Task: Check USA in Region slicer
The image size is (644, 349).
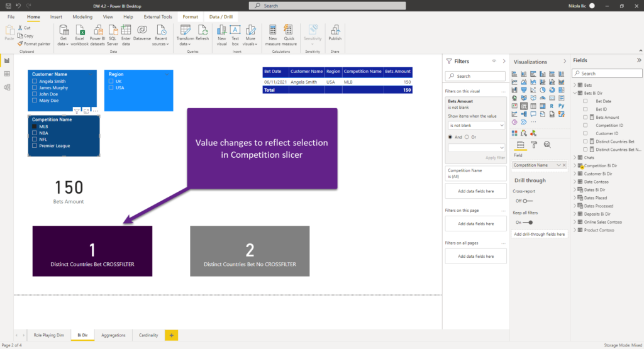Action: point(111,87)
